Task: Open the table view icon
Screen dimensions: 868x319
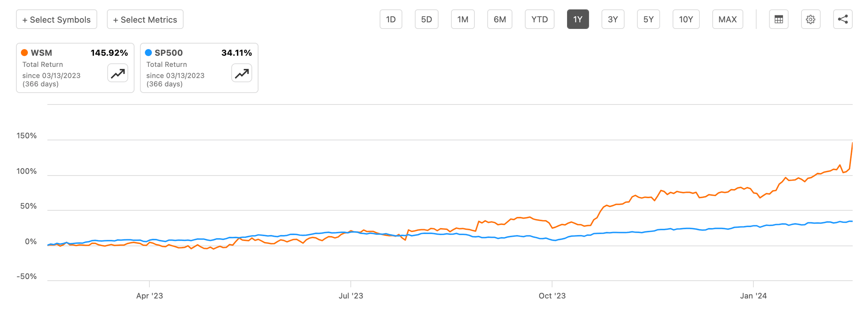Action: [x=778, y=20]
